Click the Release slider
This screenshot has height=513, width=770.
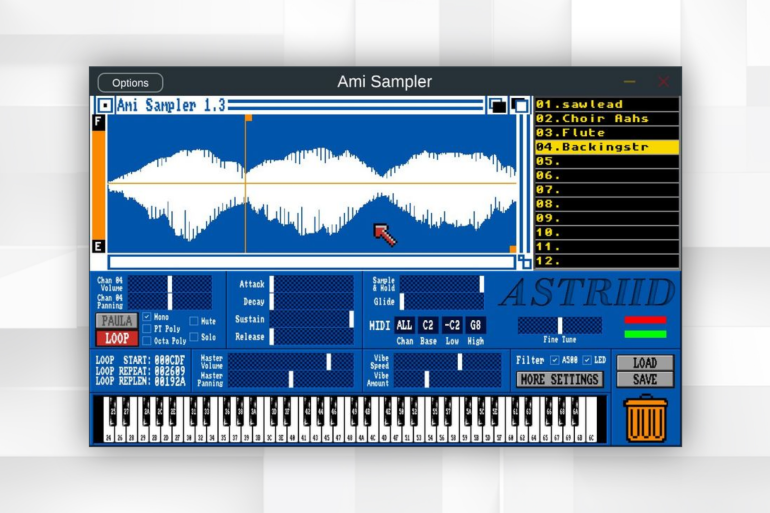point(311,337)
